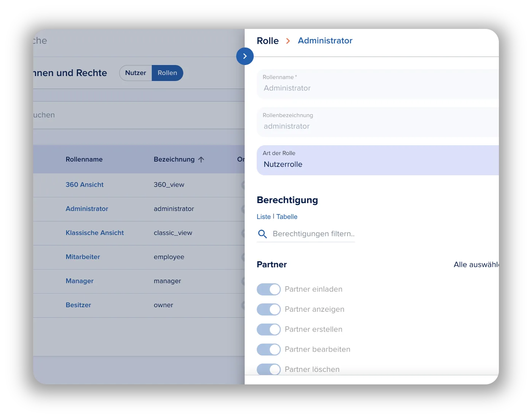Click the classic_view cell
The image size is (532, 419).
coord(173,233)
